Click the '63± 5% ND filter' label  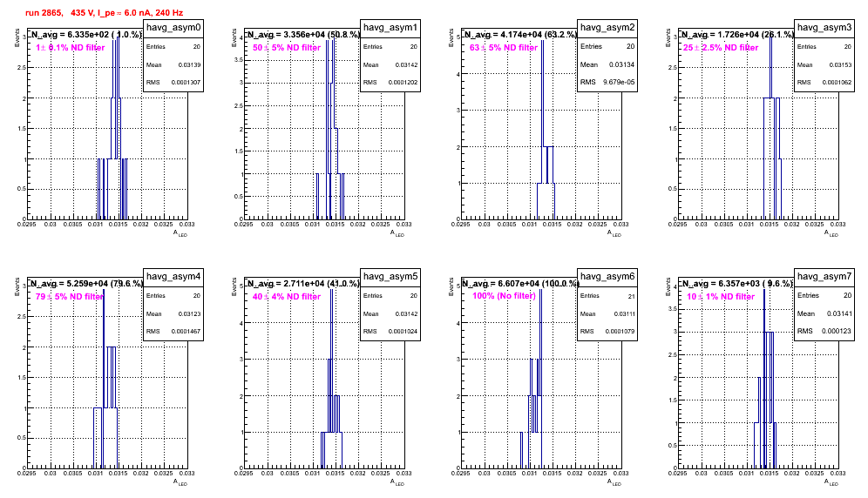click(504, 48)
